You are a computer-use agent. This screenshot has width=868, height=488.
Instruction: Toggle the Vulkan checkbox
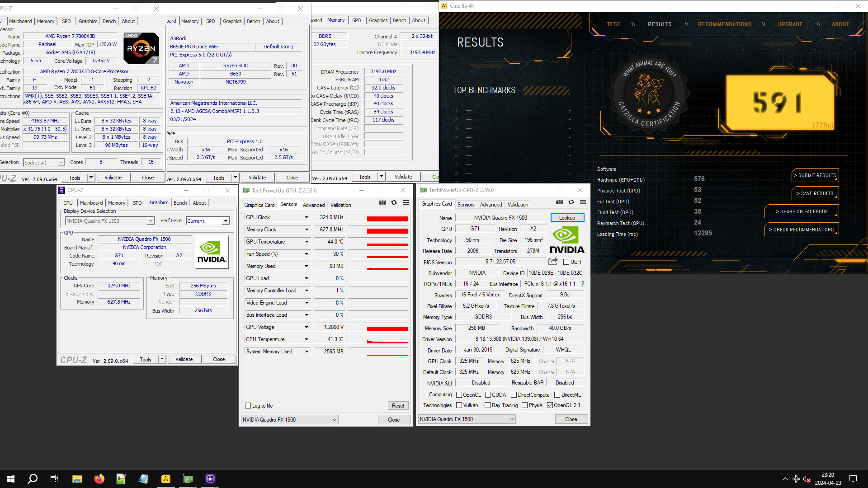pos(459,405)
